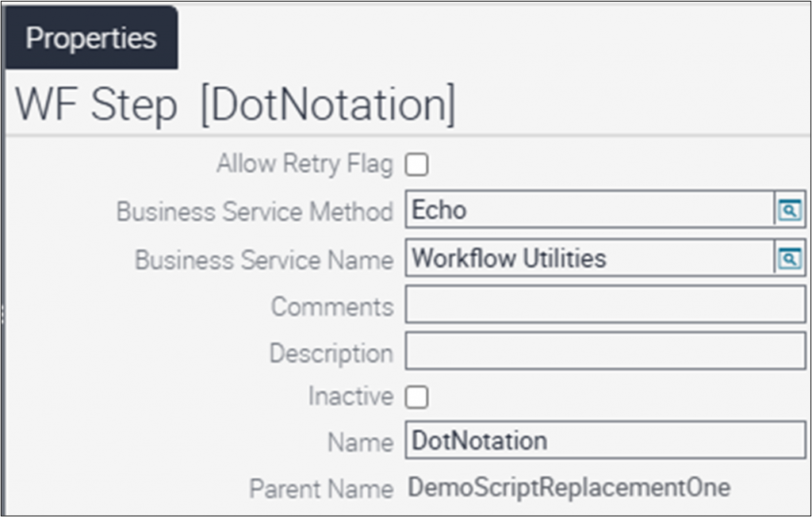812x517 pixels.
Task: Click the Workflow Utilities Business Service Name field
Action: click(588, 258)
